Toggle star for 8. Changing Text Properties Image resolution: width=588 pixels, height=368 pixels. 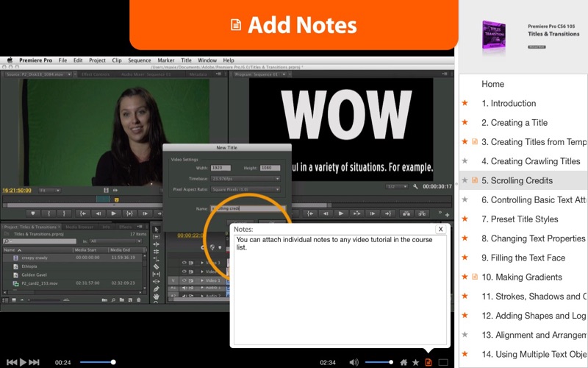[x=465, y=238]
